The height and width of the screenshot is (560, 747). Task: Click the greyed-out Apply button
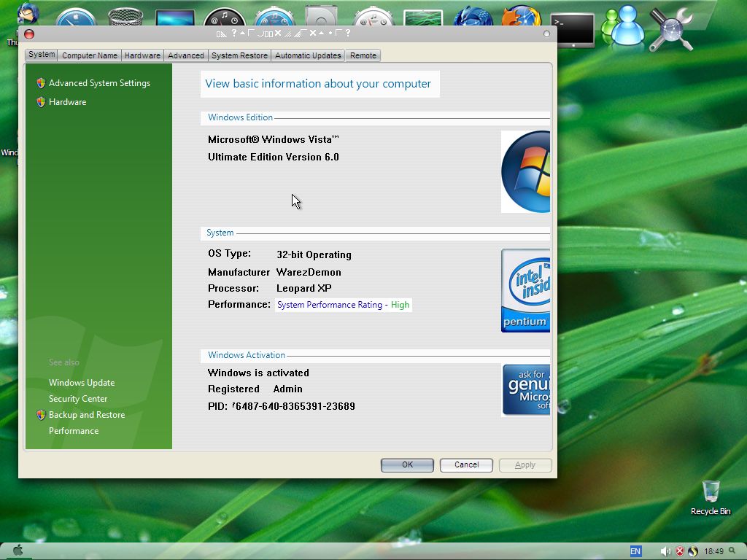(x=525, y=464)
